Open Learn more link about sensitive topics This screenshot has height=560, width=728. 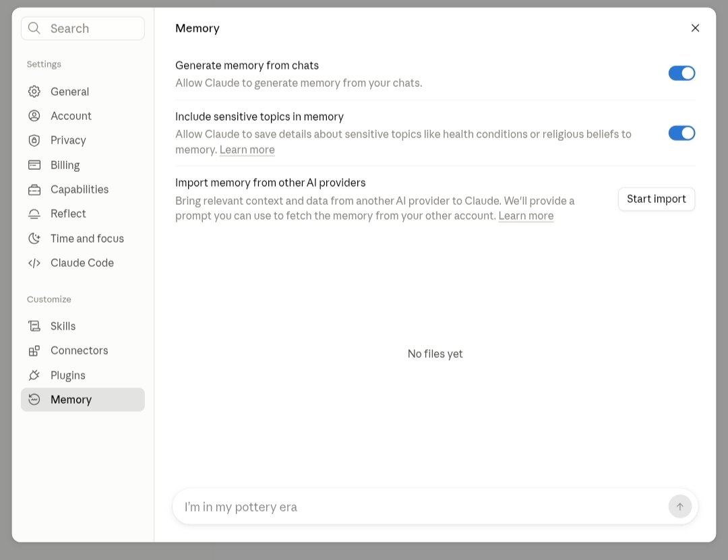point(247,150)
